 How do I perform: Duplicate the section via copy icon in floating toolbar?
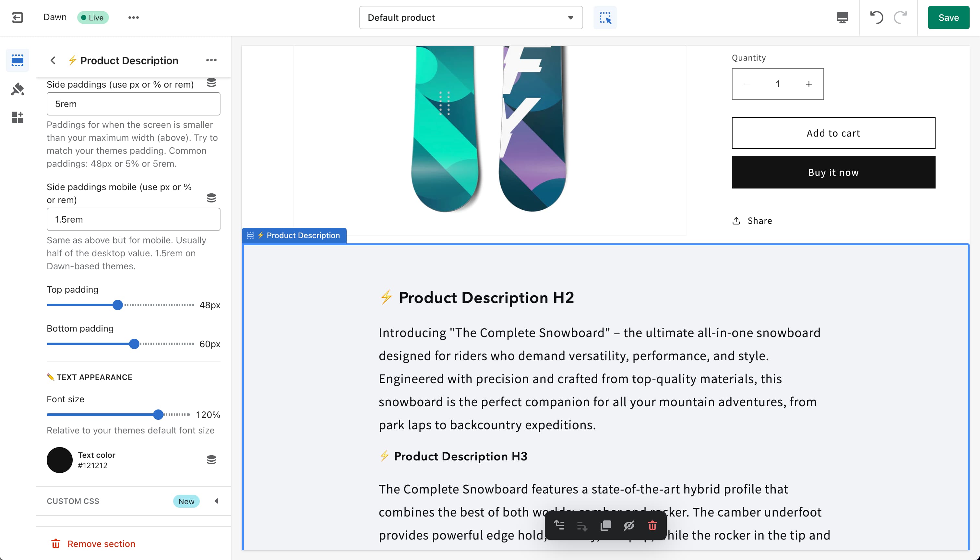[x=605, y=526]
